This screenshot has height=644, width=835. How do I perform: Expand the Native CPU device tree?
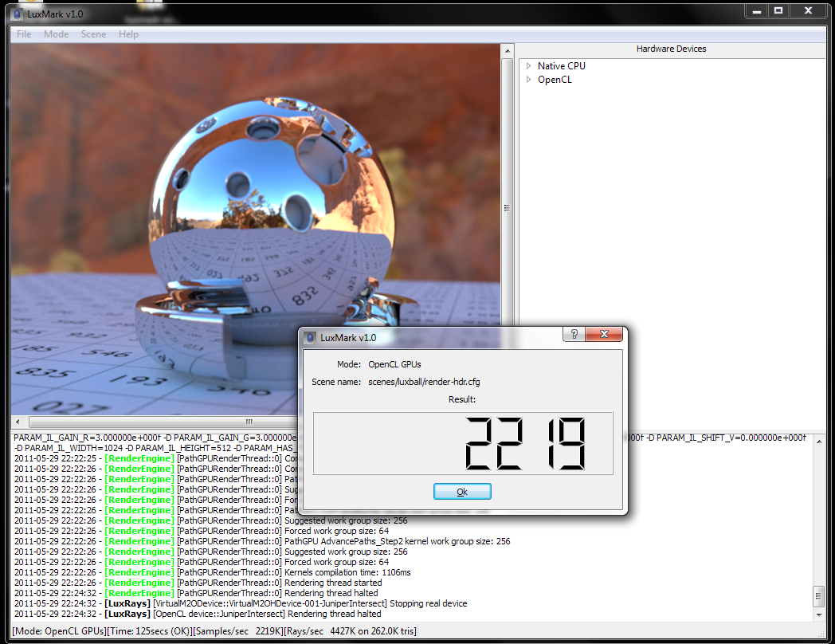pyautogui.click(x=528, y=65)
